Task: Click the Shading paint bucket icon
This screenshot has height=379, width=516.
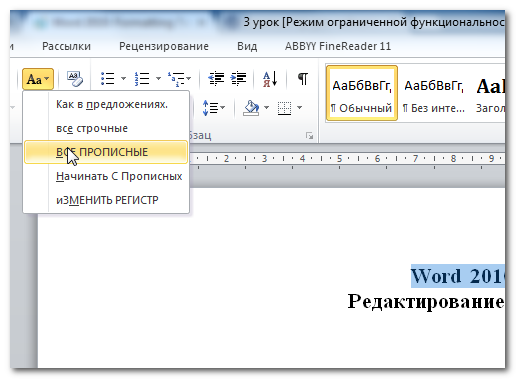Action: pos(252,108)
